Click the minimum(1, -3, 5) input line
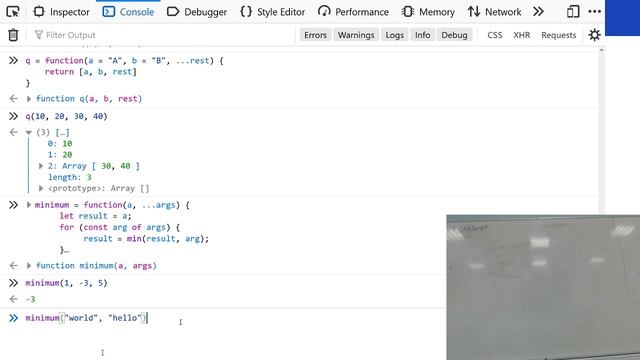The image size is (640, 360). click(x=66, y=283)
